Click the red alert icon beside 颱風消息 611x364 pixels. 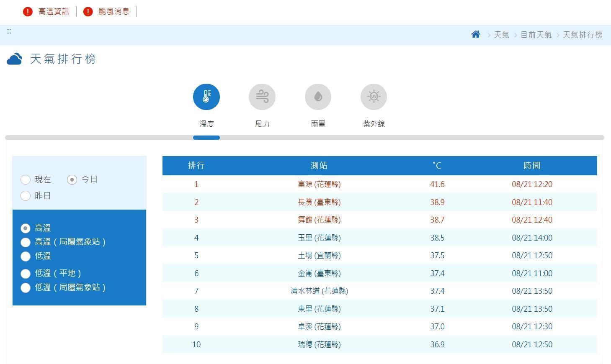click(x=88, y=12)
